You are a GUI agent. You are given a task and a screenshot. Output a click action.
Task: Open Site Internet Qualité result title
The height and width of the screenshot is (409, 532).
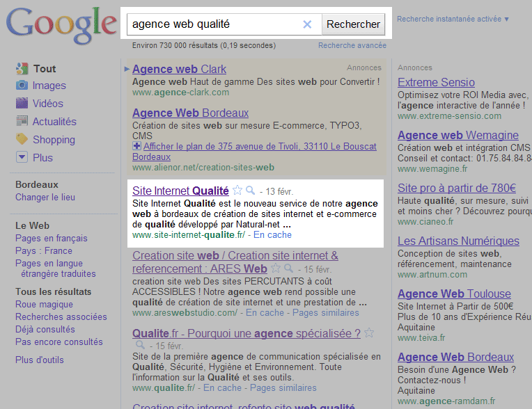pos(180,191)
